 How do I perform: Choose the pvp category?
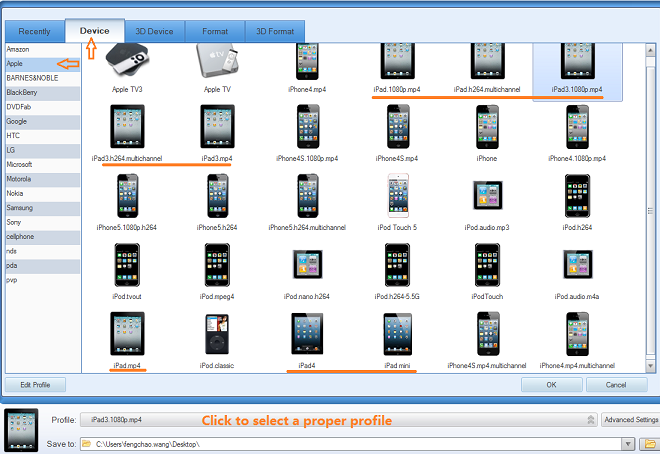[x=43, y=280]
